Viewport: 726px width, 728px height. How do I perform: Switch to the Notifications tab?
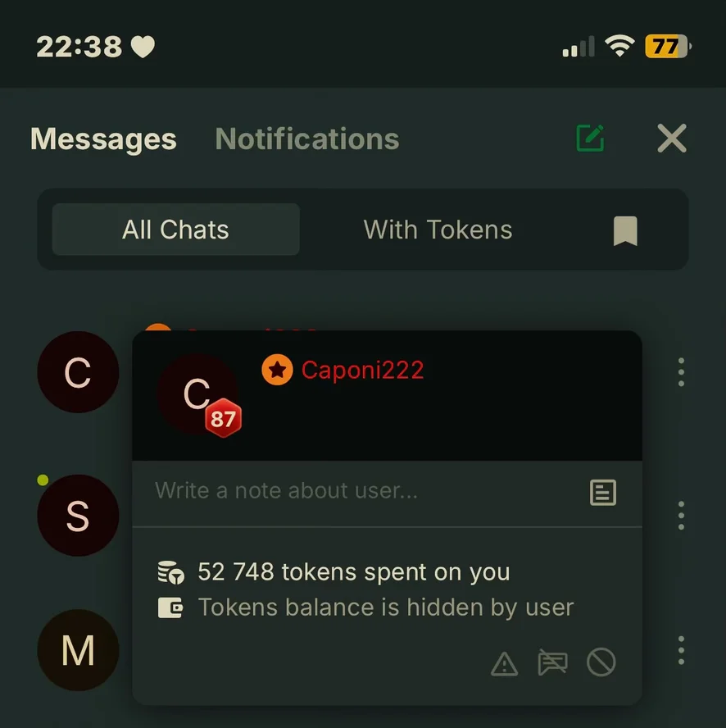coord(307,139)
